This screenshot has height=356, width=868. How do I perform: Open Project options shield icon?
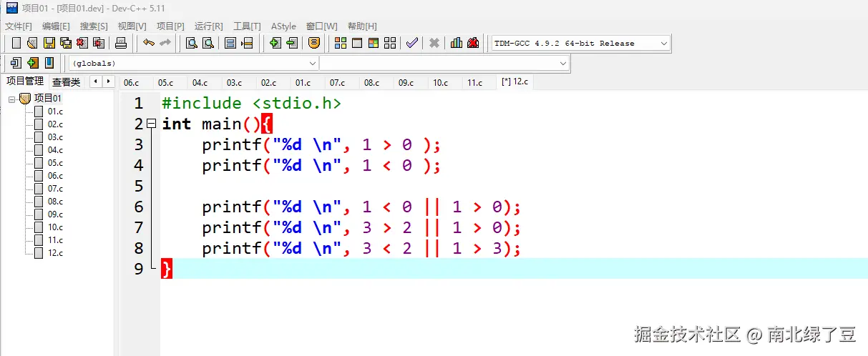tap(314, 43)
